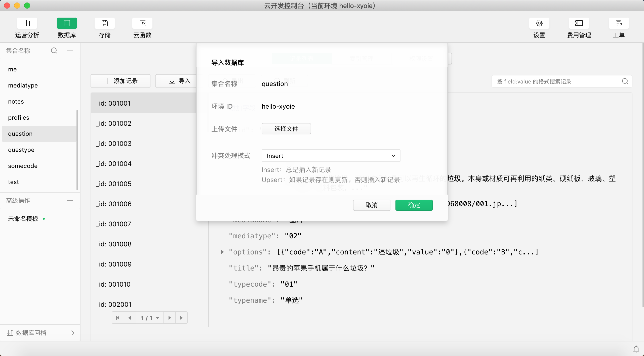Viewport: 644px width, 356px height.
Task: Click the 选择文件 upload button
Action: point(286,129)
